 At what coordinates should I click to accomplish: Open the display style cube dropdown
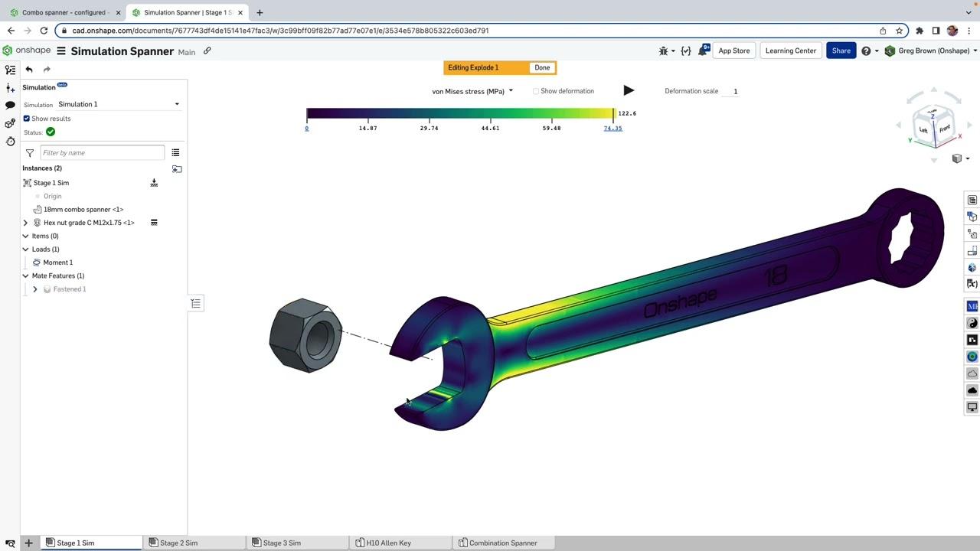click(960, 158)
